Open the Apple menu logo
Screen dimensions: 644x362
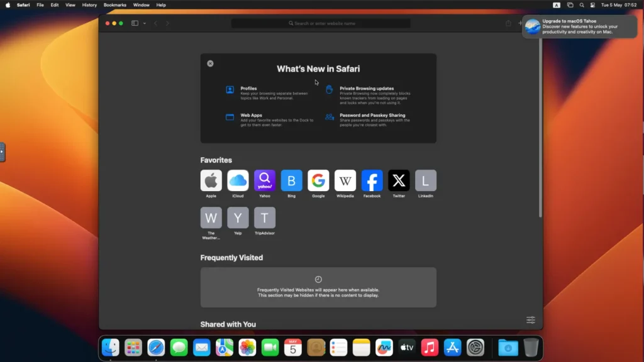8,5
